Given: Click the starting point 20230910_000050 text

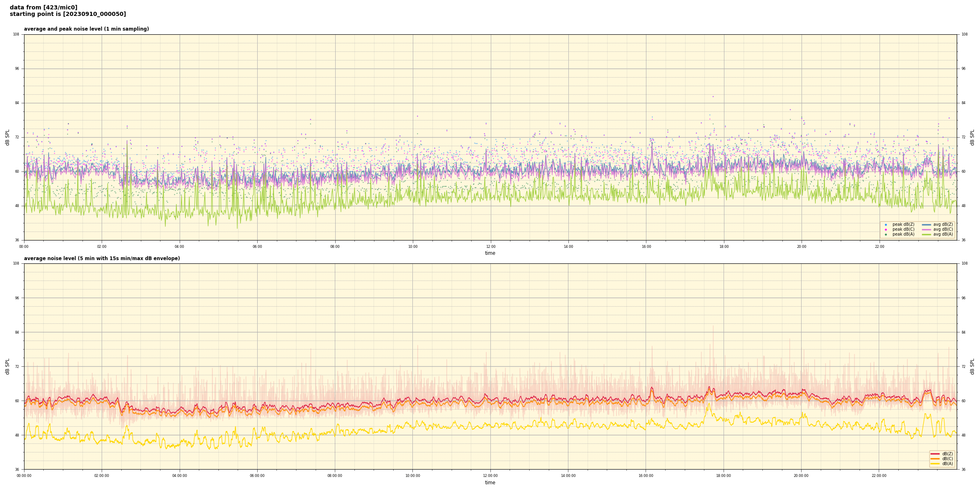Looking at the screenshot, I should pos(68,14).
